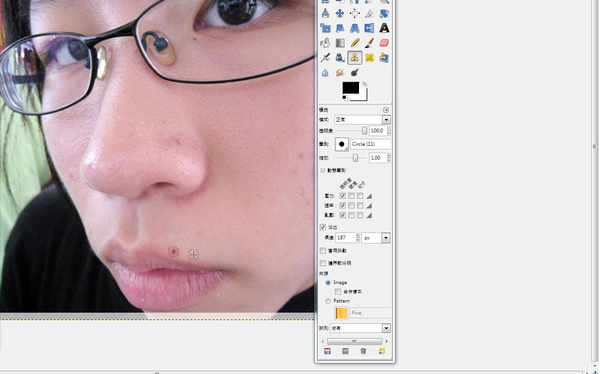
Task: Click the restore tool options icon
Action: (345, 351)
